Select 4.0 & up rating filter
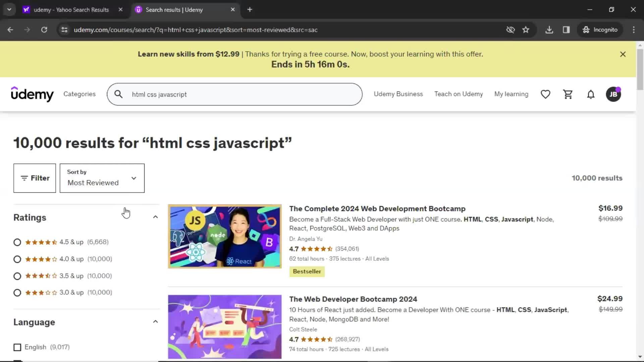The image size is (644, 362). click(x=17, y=259)
